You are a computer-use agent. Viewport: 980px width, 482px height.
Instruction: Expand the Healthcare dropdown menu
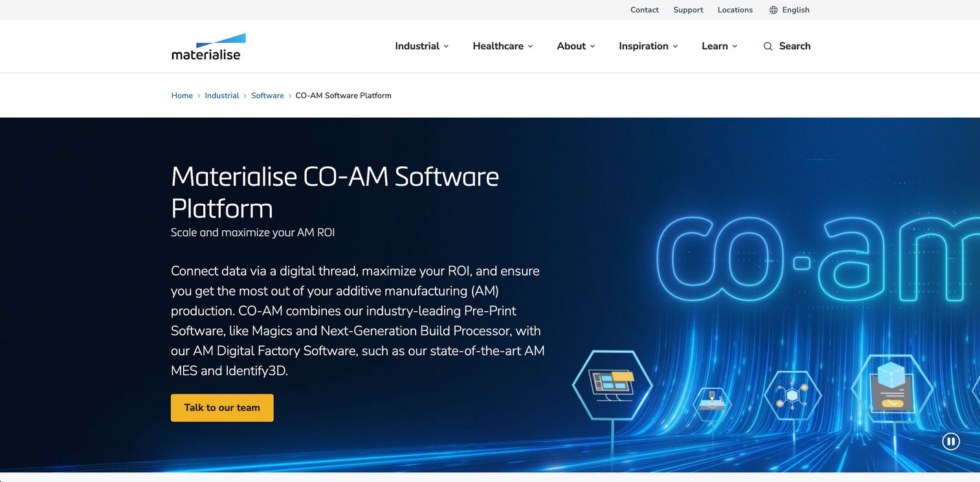(x=503, y=46)
